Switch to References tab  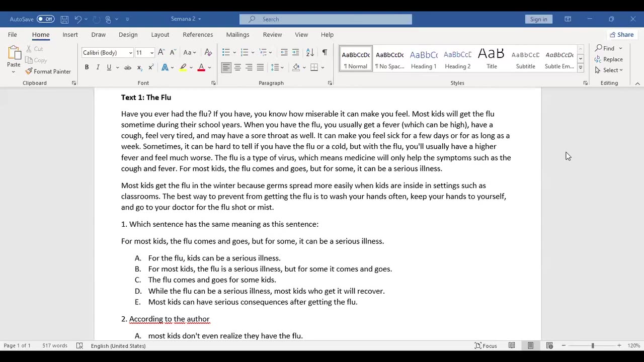[x=198, y=35]
